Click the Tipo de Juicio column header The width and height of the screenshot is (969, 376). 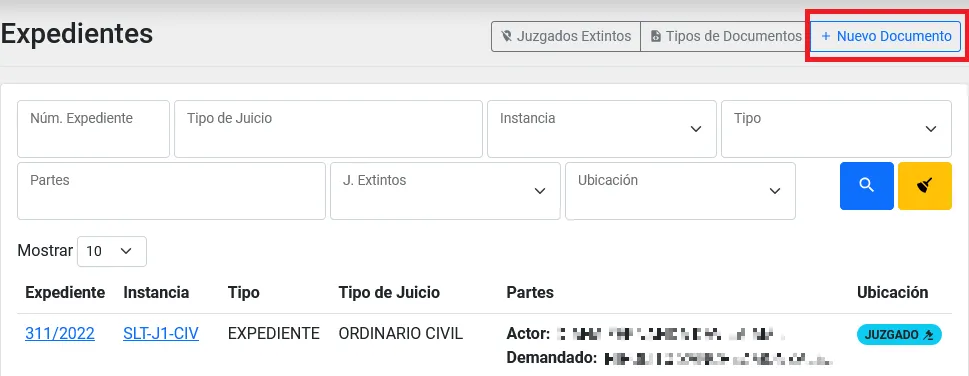click(389, 293)
